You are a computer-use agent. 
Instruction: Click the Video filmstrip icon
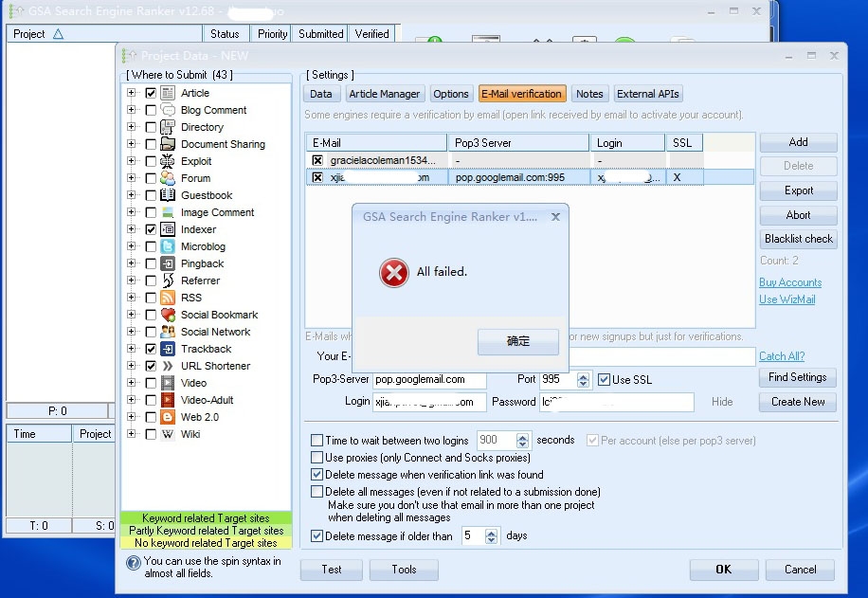coord(168,383)
